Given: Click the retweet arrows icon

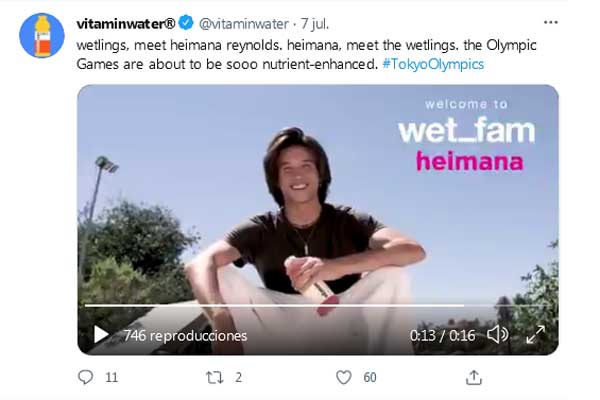Looking at the screenshot, I should [x=213, y=377].
